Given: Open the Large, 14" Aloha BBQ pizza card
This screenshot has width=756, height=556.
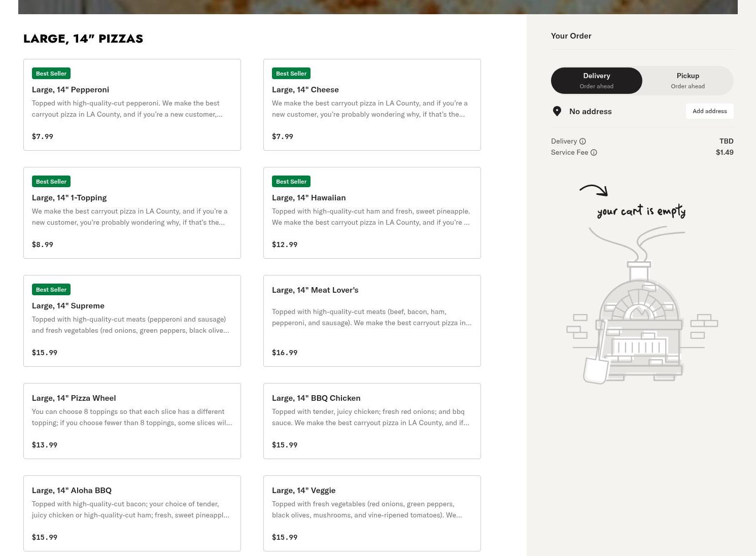Looking at the screenshot, I should click(132, 513).
